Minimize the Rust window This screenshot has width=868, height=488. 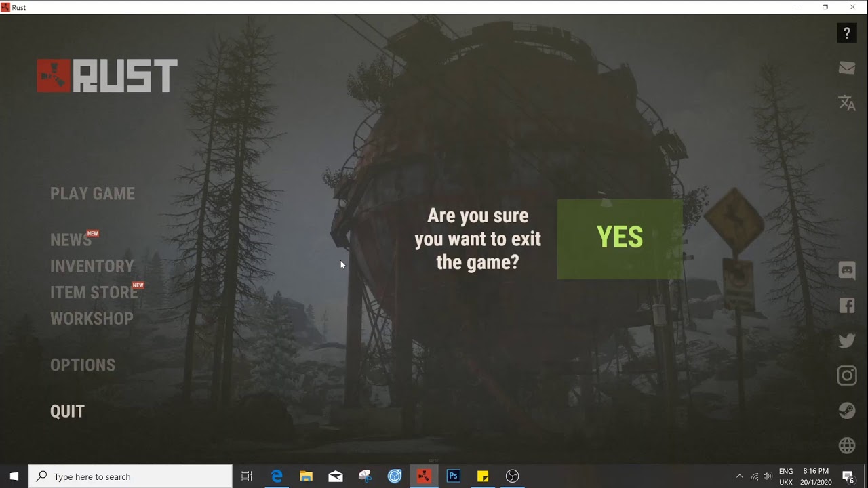click(798, 7)
